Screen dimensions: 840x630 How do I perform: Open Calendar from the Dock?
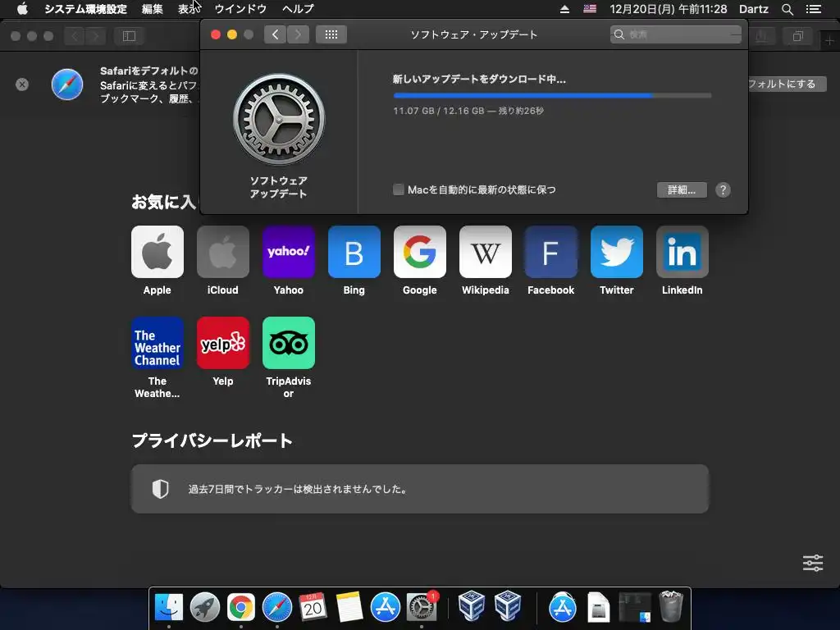tap(313, 608)
